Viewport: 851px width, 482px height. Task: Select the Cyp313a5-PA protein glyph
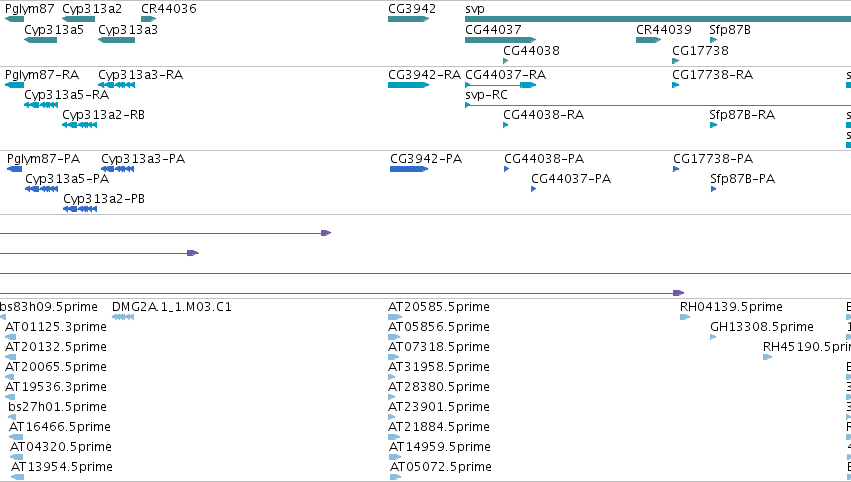click(42, 189)
